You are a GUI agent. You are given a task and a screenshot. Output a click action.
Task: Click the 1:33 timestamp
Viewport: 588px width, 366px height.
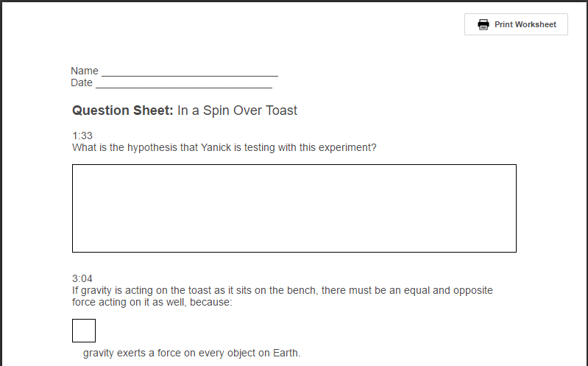pos(82,136)
